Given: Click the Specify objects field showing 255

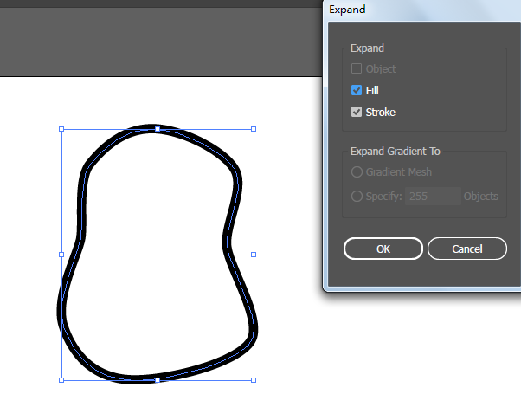Looking at the screenshot, I should click(x=433, y=197).
